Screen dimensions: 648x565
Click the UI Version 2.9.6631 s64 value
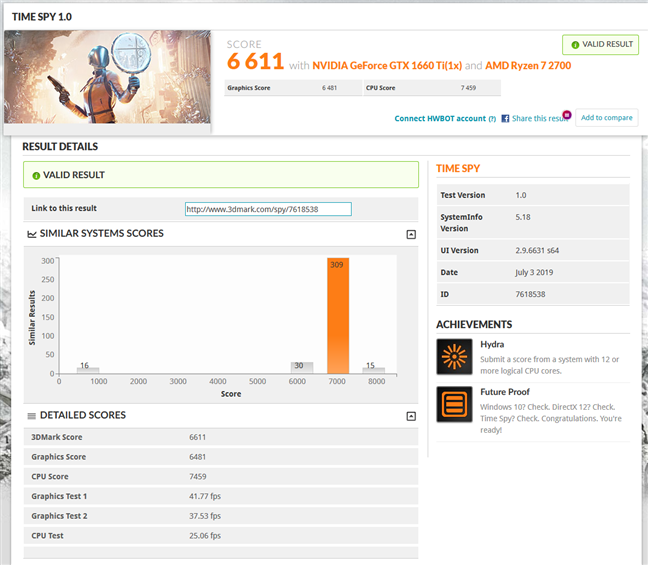[x=537, y=250]
